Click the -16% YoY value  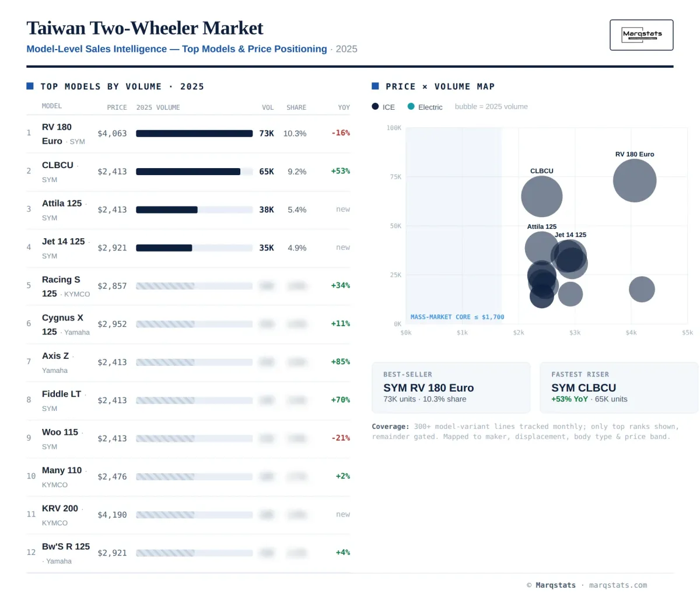[x=341, y=133]
